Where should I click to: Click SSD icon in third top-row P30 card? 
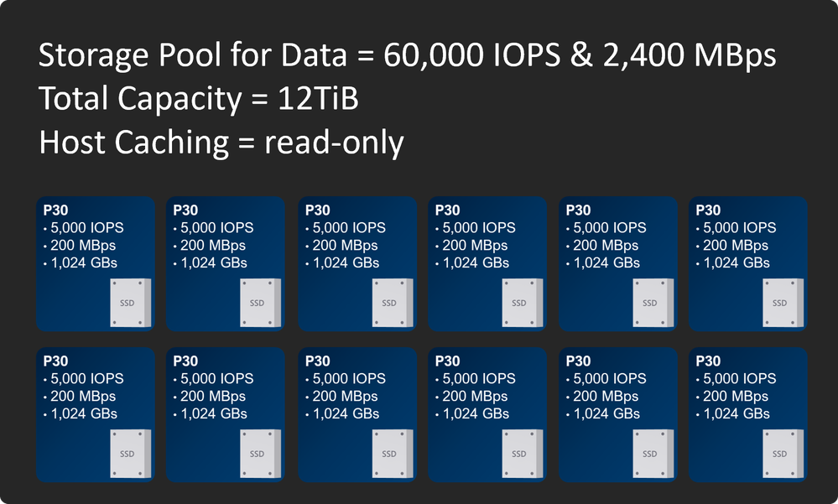[x=390, y=302]
